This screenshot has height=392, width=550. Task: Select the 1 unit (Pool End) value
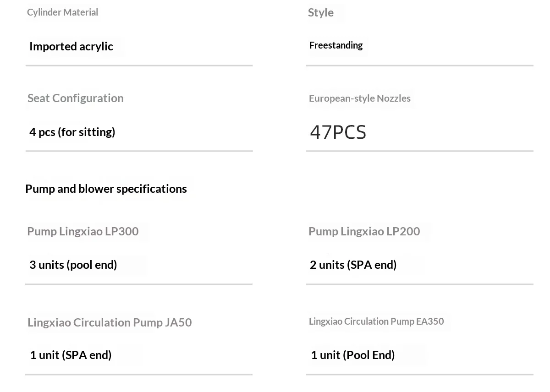click(x=353, y=355)
